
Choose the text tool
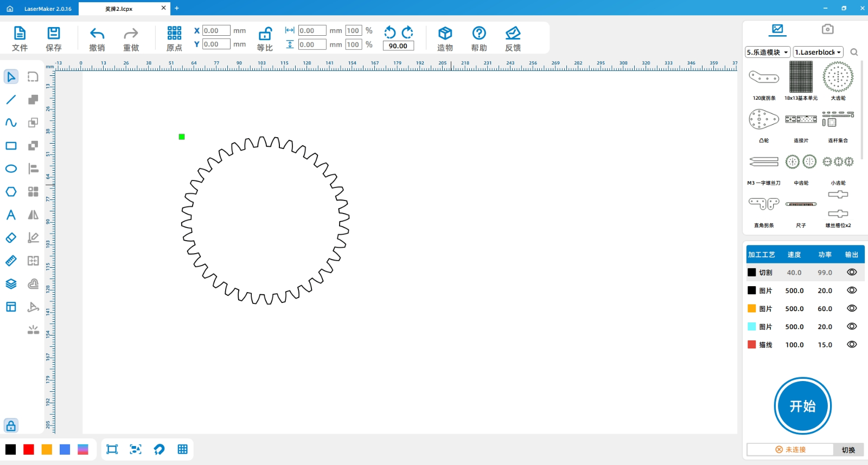[11, 215]
